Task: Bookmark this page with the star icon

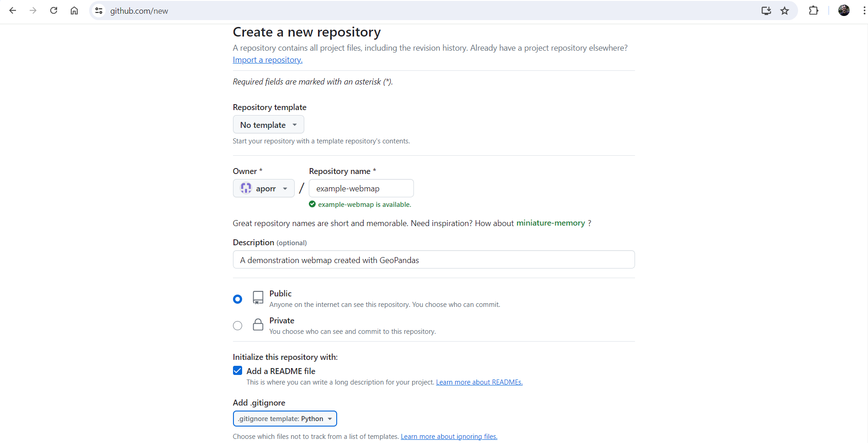Action: [785, 11]
